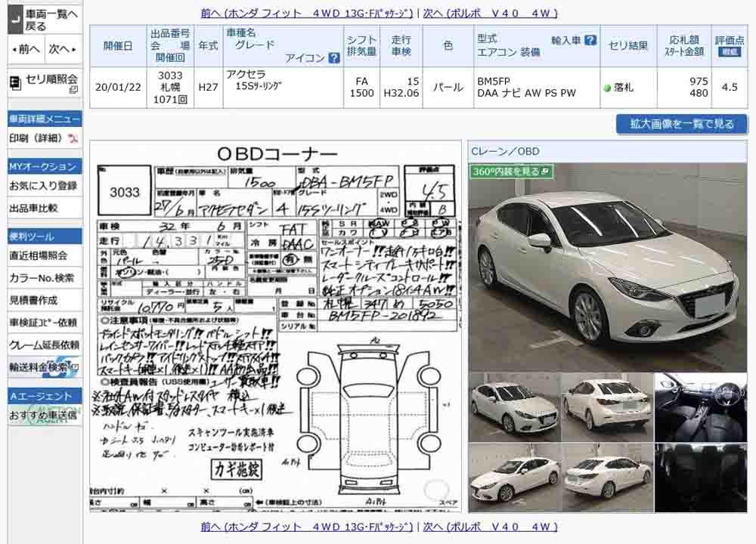Click 拡大画像を一覧で見る button
Viewport: 756px width, 544px height.
(682, 125)
